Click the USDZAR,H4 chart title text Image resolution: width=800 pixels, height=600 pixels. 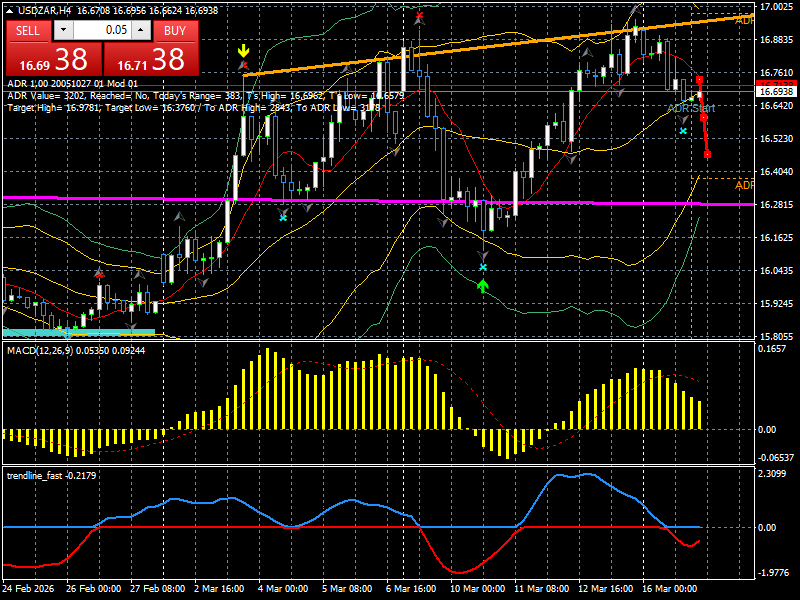tap(45, 10)
